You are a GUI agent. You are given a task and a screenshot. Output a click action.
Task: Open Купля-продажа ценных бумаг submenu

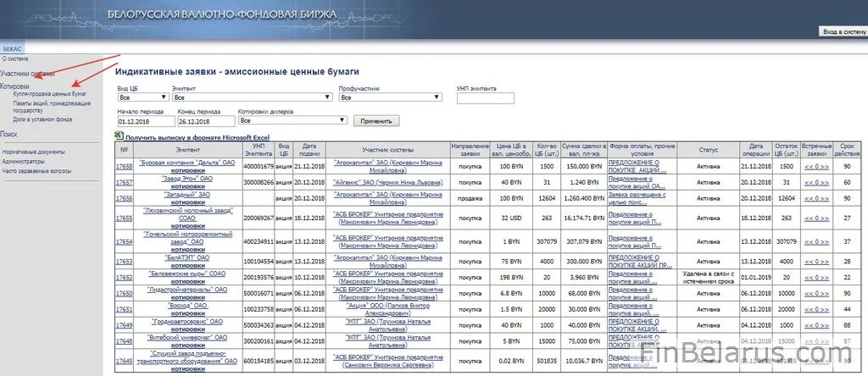50,94
